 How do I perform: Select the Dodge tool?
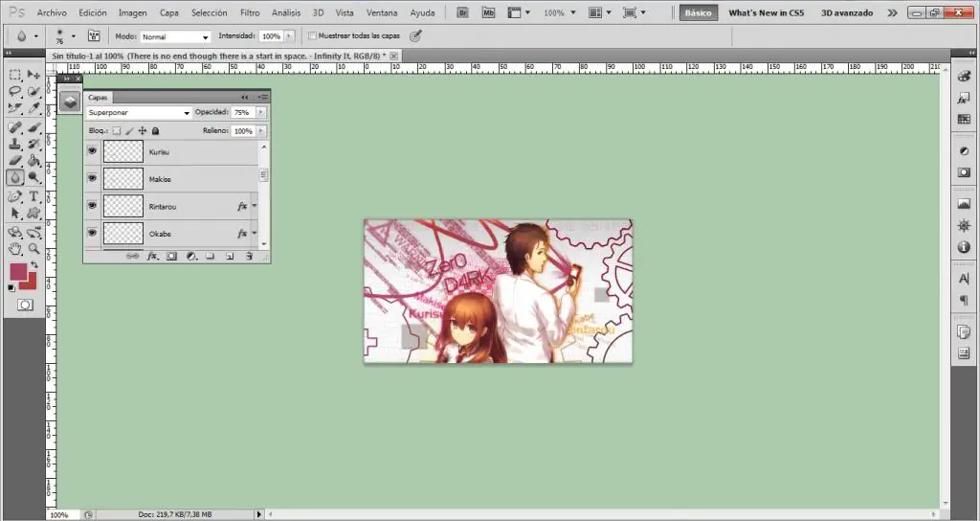[33, 177]
